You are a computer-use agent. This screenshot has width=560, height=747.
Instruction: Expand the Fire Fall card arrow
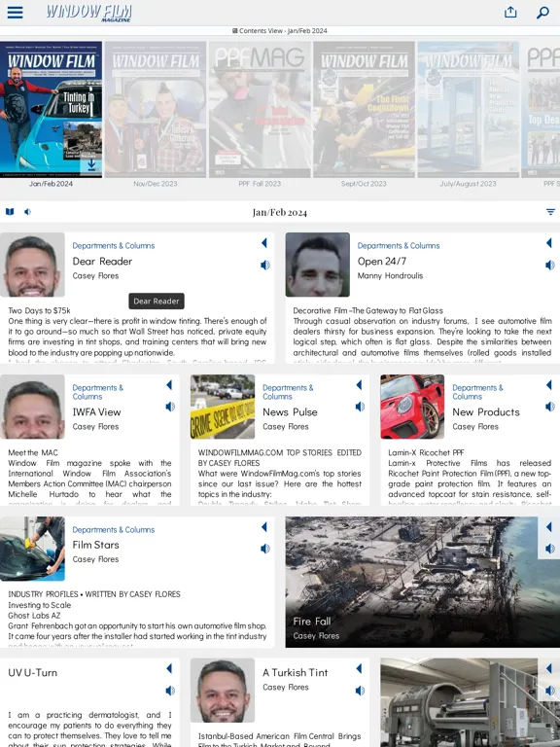pyautogui.click(x=549, y=527)
